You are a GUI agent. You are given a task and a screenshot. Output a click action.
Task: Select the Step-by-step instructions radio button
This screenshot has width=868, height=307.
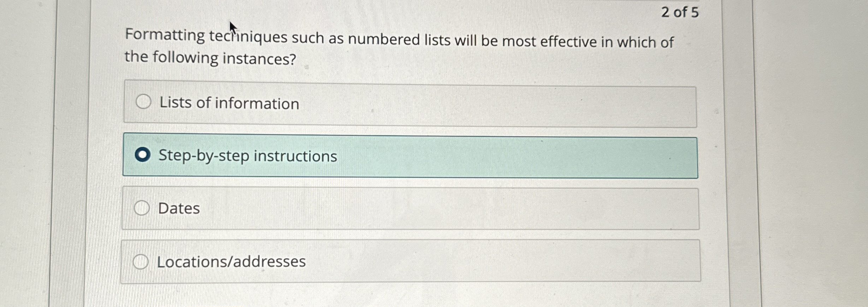coord(143,155)
